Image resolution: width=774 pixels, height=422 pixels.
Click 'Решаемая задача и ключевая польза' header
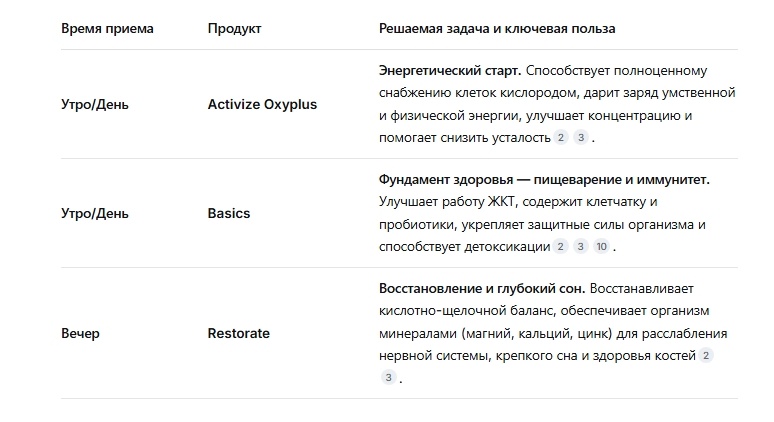click(497, 29)
